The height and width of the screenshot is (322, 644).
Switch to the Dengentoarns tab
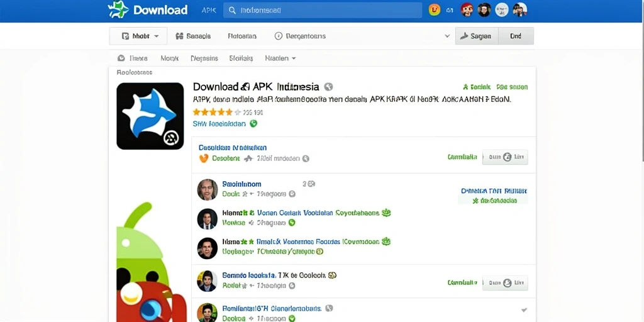click(300, 36)
